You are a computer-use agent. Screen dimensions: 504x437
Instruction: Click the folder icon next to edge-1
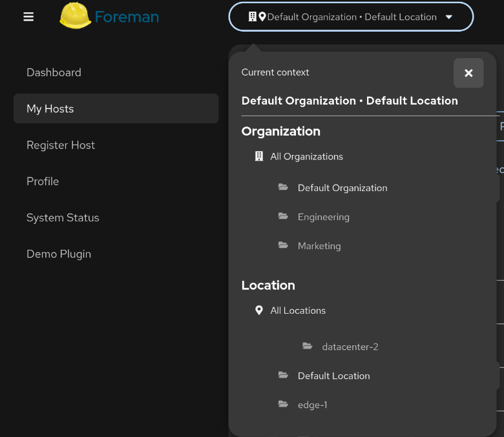pos(283,405)
